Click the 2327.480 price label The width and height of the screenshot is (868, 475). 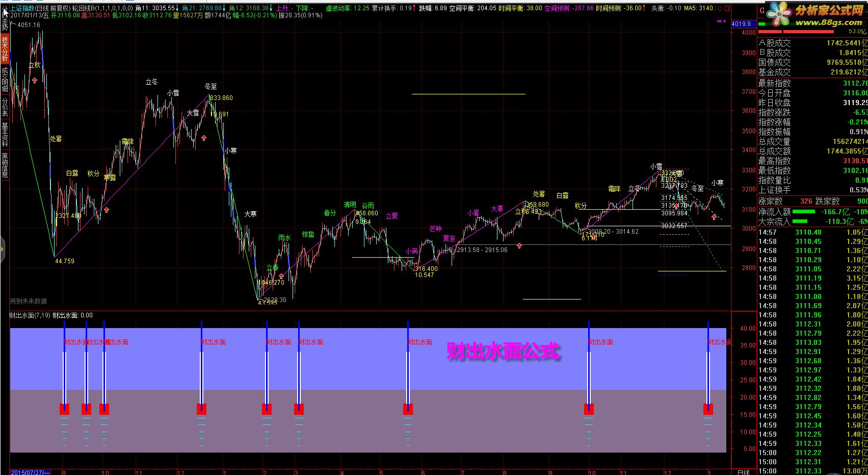pos(69,216)
